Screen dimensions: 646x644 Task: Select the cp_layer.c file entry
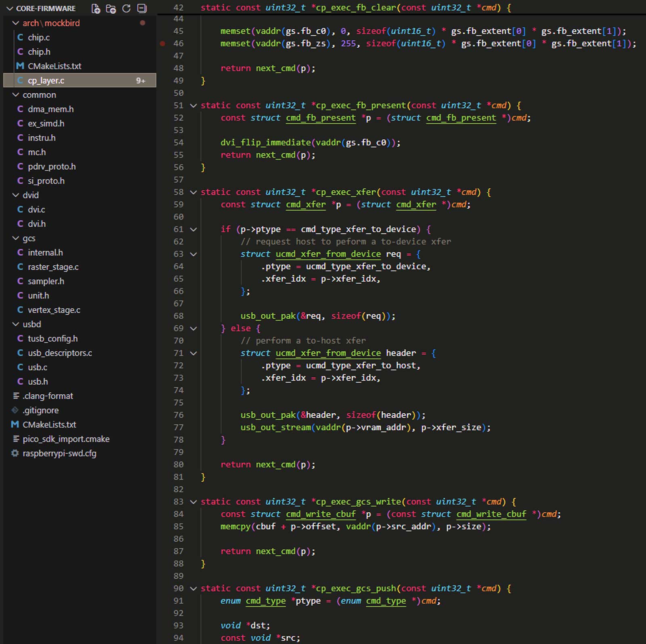[x=46, y=81]
